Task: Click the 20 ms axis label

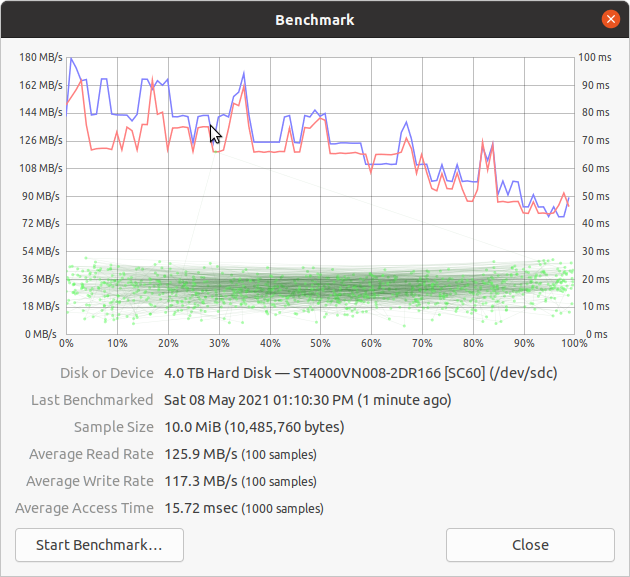Action: coord(595,279)
